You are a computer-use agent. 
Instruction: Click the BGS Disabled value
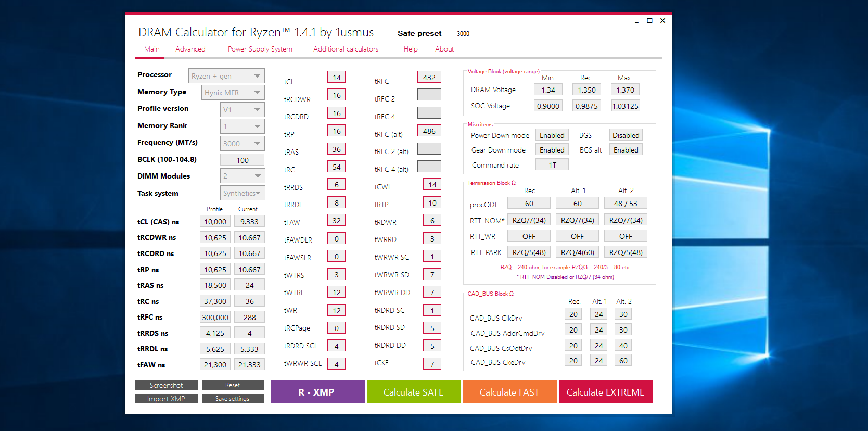click(x=626, y=135)
